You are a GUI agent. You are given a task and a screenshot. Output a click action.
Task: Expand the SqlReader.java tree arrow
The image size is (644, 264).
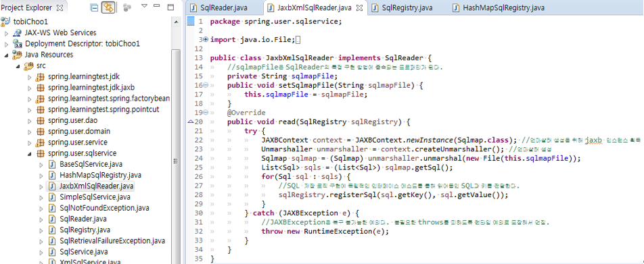point(41,219)
